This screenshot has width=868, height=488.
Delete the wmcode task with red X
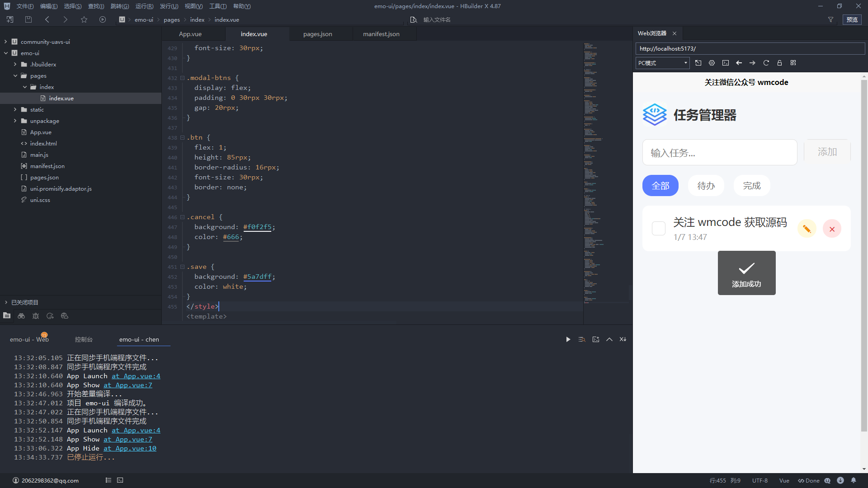pos(832,229)
